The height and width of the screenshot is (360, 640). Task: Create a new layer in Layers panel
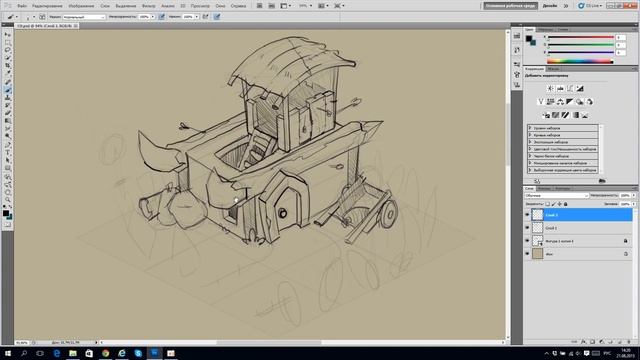pyautogui.click(x=620, y=342)
